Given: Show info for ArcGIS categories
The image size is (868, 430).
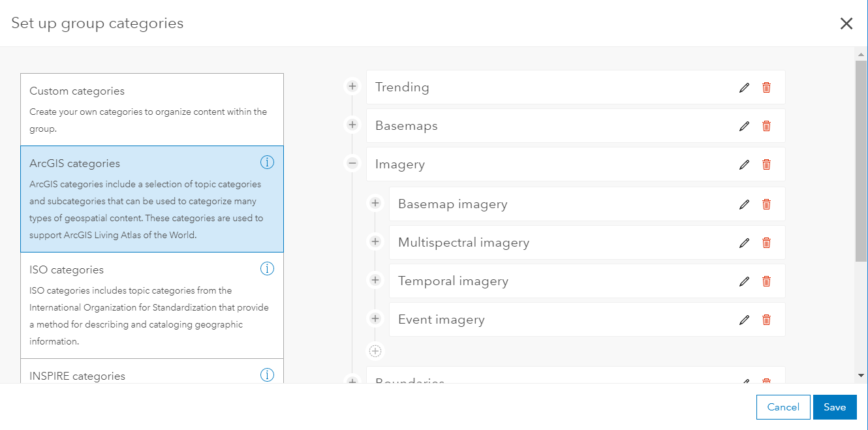Looking at the screenshot, I should [267, 162].
